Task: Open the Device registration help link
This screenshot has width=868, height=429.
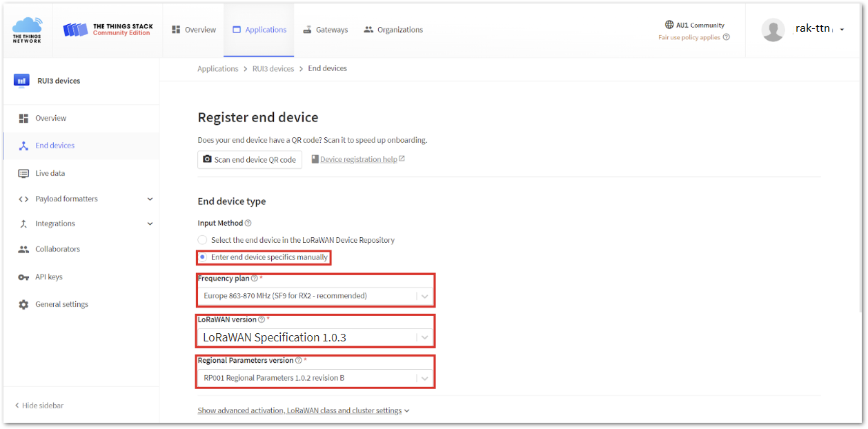Action: (357, 159)
